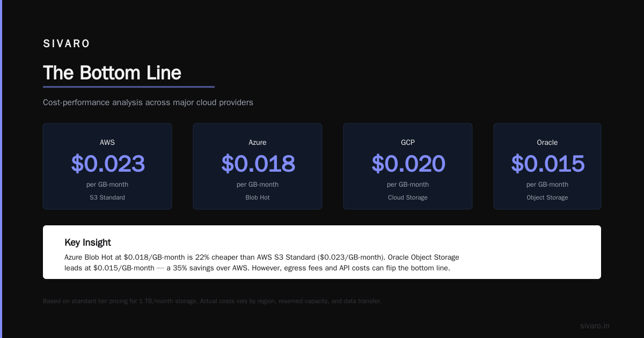Click the $0.015 Oracle price
The image size is (644, 338).
click(547, 164)
